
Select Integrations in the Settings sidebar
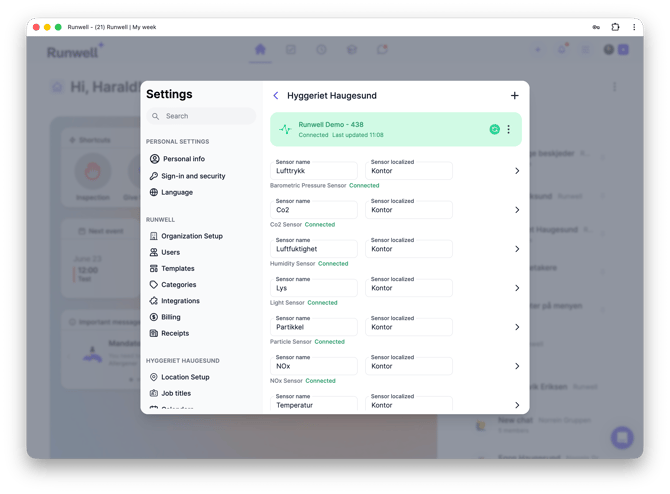[x=174, y=301]
